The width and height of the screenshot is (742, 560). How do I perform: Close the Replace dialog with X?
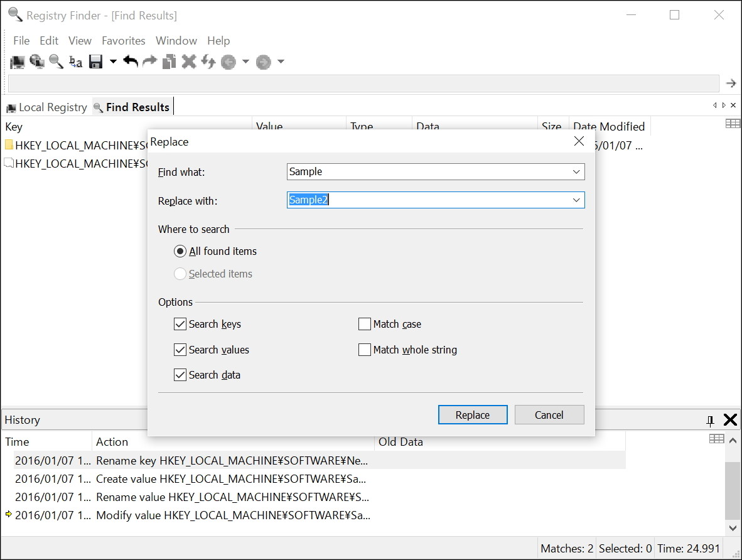click(x=579, y=141)
